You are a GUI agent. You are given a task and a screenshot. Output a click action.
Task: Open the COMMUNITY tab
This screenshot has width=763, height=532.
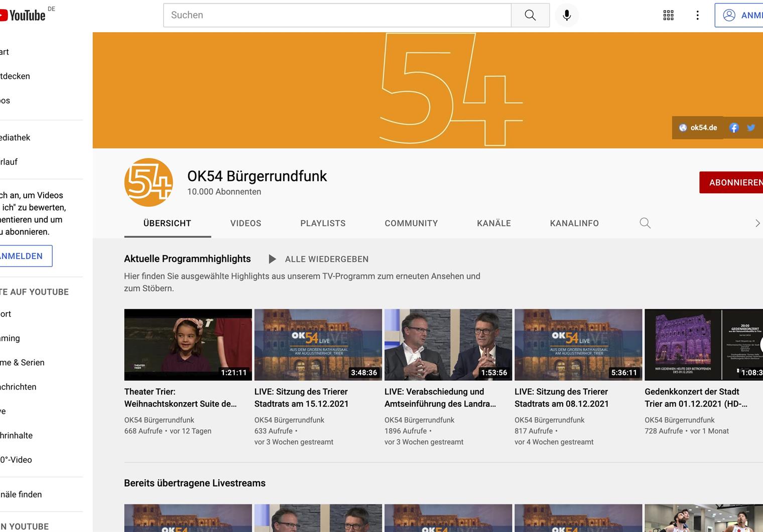pyautogui.click(x=411, y=223)
